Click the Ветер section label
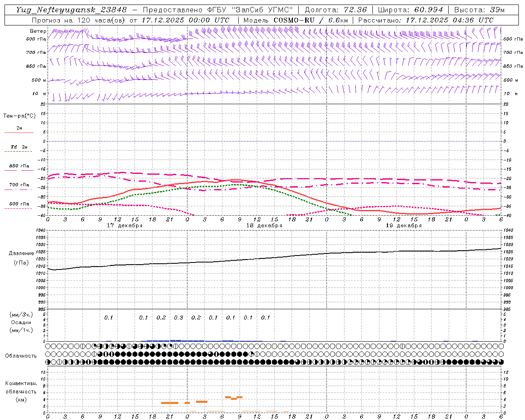 [x=38, y=31]
